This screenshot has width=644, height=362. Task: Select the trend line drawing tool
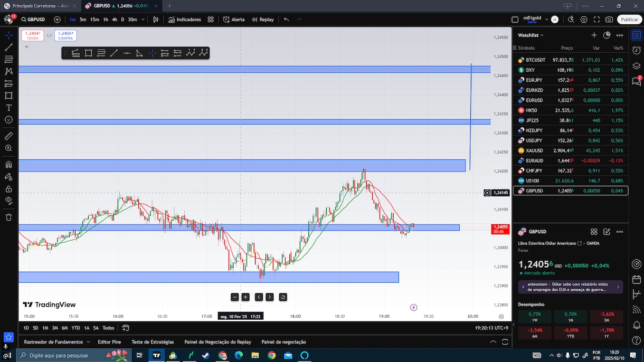point(8,47)
